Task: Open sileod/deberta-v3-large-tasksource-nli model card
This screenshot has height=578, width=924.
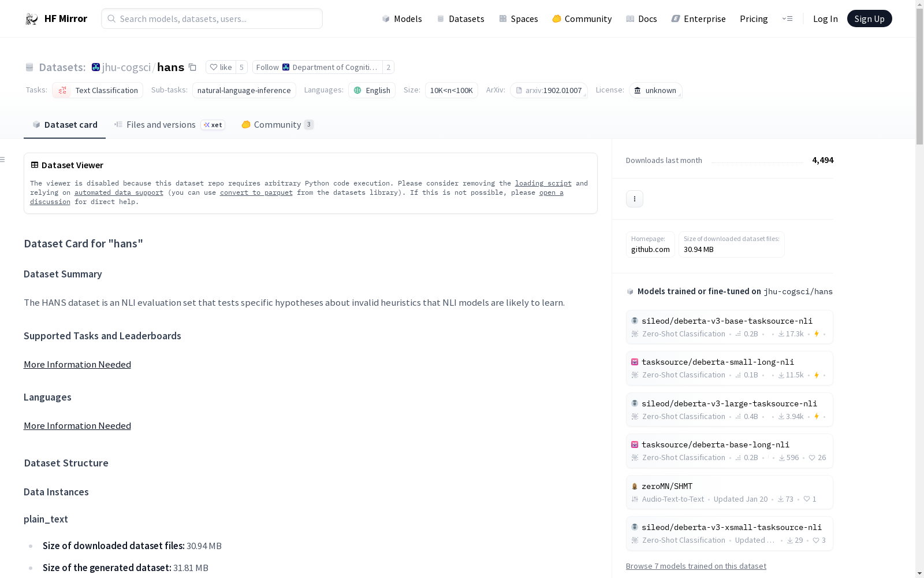Action: pyautogui.click(x=729, y=410)
